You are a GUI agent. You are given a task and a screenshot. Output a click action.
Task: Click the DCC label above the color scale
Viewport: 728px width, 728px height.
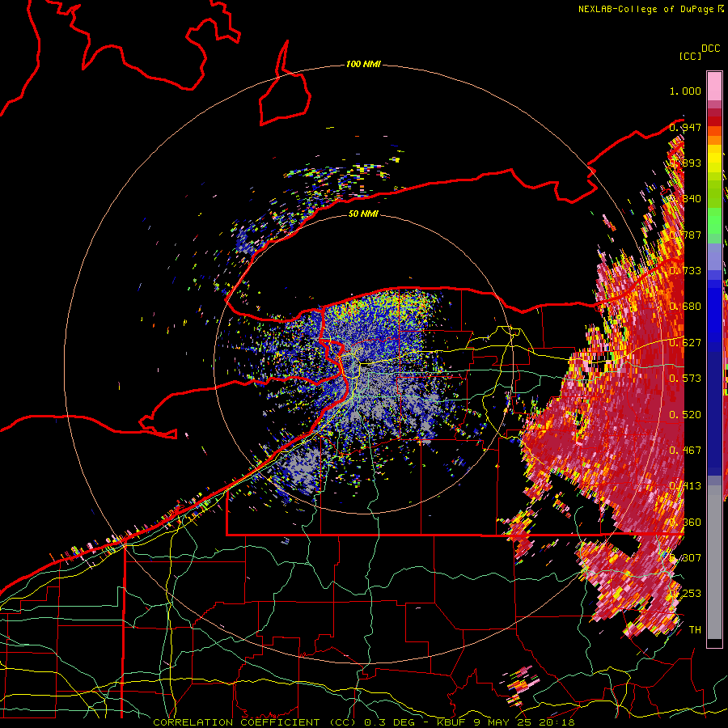(x=711, y=49)
